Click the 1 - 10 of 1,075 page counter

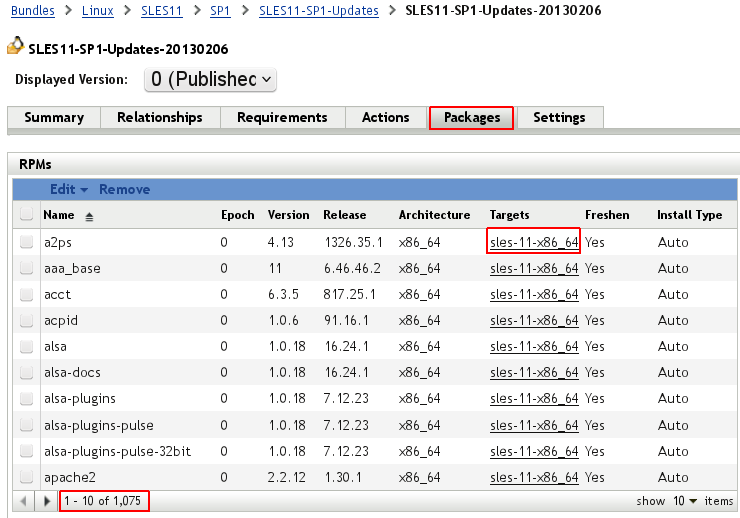(102, 501)
